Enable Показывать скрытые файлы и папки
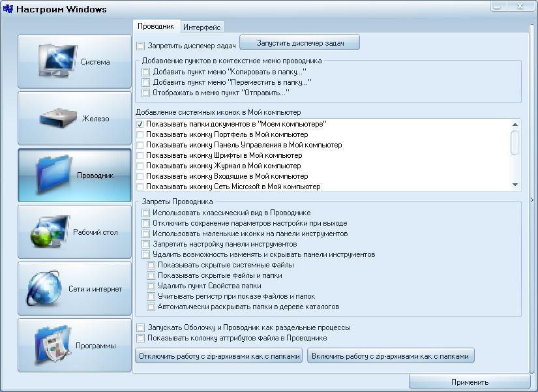Screen dimensions: 538x392 (151, 275)
